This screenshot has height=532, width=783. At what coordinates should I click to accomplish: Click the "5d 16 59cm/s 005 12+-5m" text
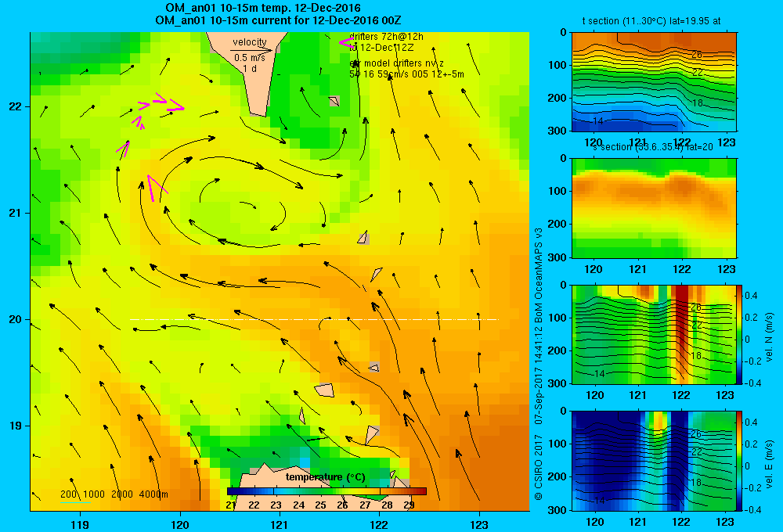[x=406, y=74]
